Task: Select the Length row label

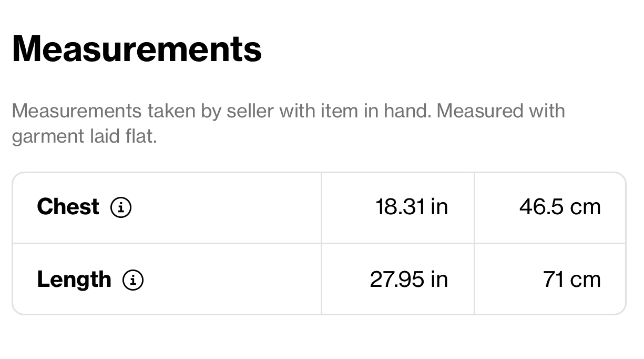Action: (74, 280)
